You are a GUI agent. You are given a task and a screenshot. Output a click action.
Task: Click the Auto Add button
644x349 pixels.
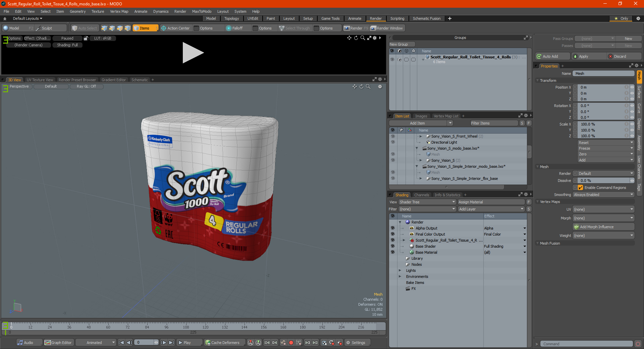click(553, 56)
